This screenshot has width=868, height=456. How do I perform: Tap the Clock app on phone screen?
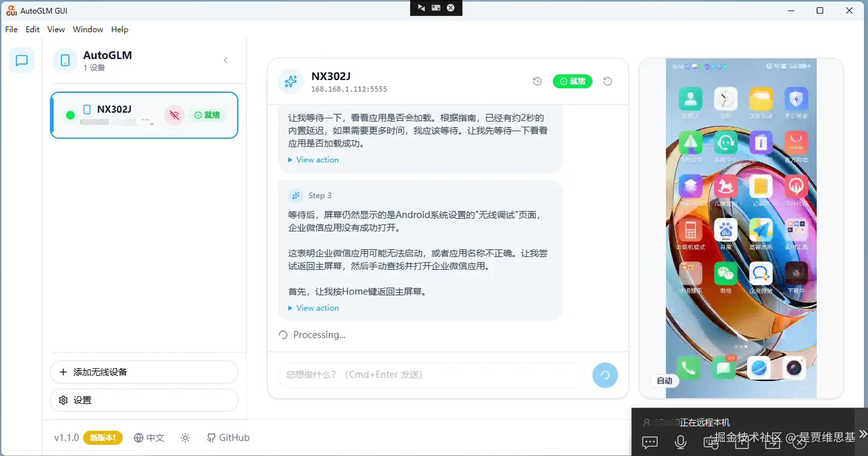(726, 99)
